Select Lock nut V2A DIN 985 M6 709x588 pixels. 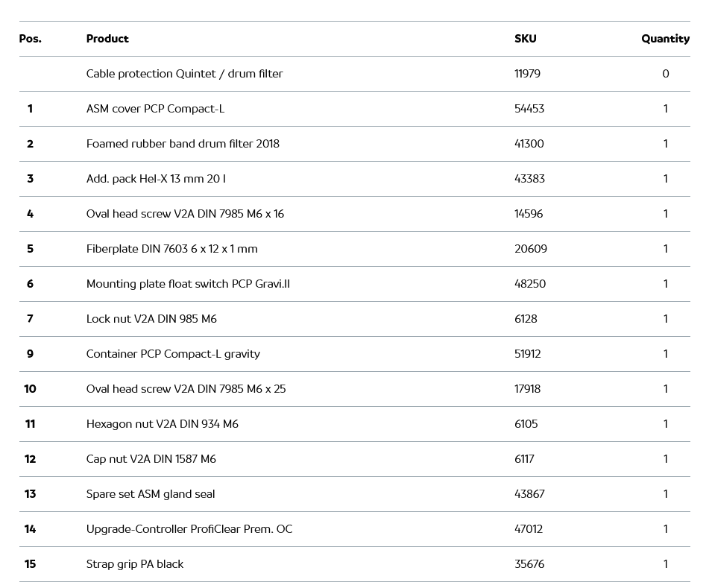point(151,319)
